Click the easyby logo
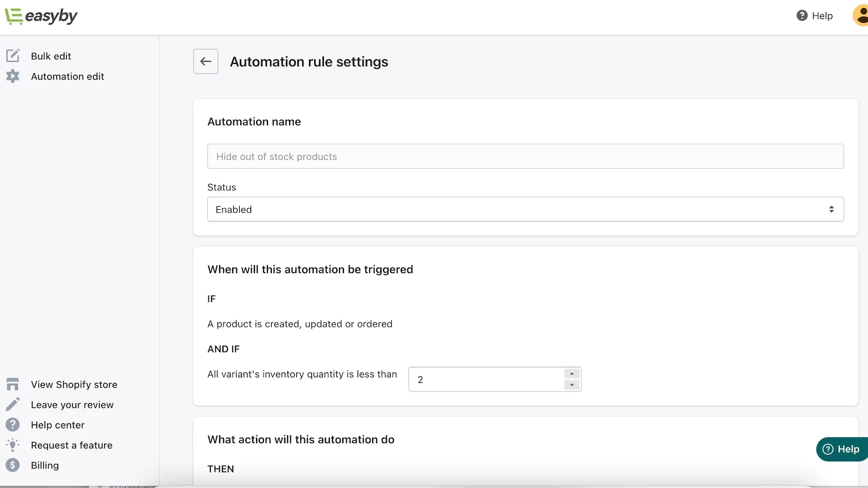Image resolution: width=868 pixels, height=488 pixels. coord(41,16)
